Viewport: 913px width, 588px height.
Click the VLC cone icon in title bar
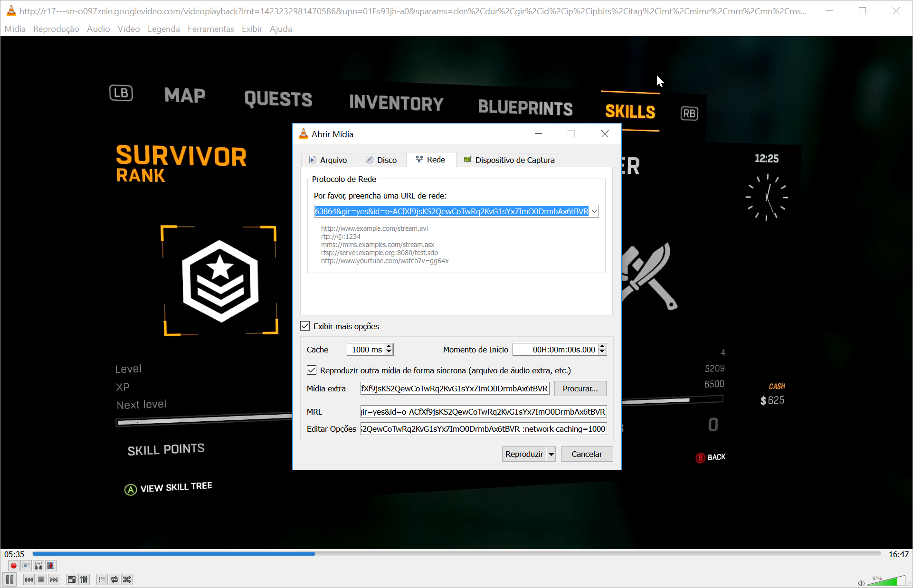pyautogui.click(x=10, y=10)
